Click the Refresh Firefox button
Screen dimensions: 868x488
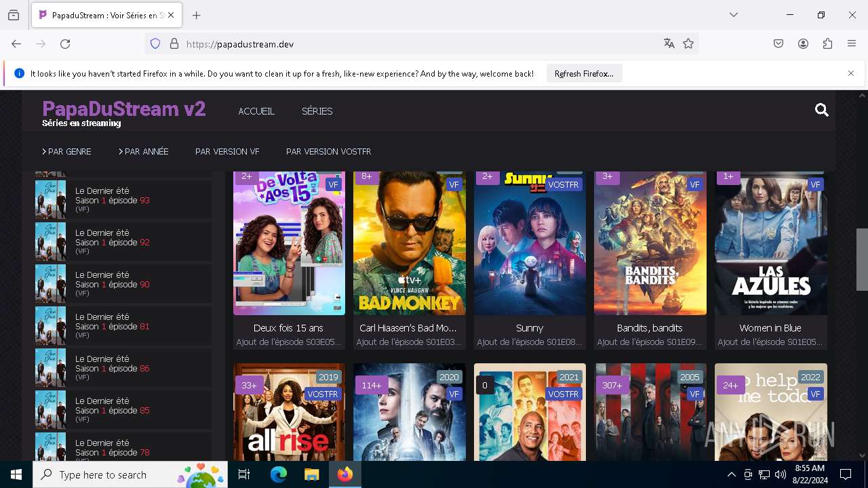tap(584, 73)
